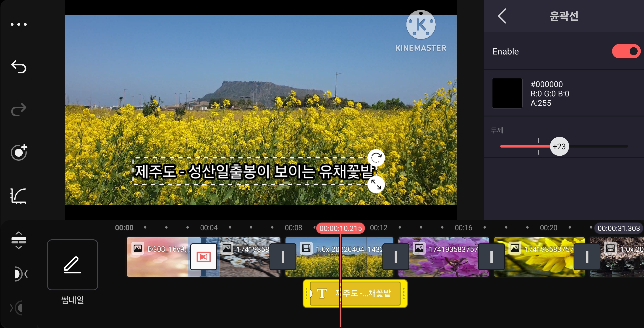Screen dimensions: 644x328
Task: Go back from the 윤곽선 panel
Action: click(502, 16)
